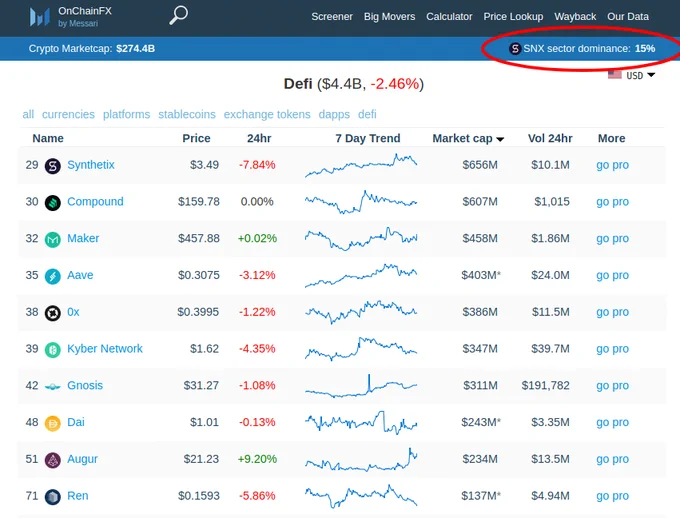The width and height of the screenshot is (680, 518).
Task: Sort by the Vol 24hr header
Action: (550, 138)
